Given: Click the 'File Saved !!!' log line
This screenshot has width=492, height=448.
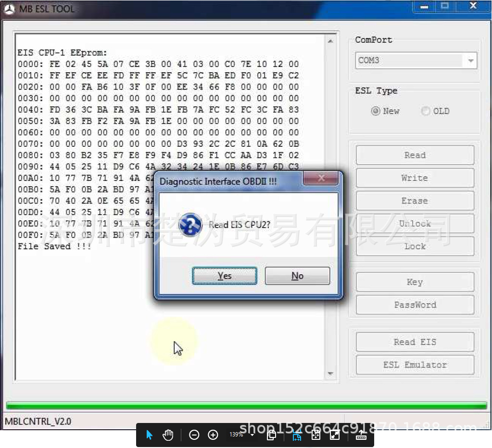Looking at the screenshot, I should point(54,246).
